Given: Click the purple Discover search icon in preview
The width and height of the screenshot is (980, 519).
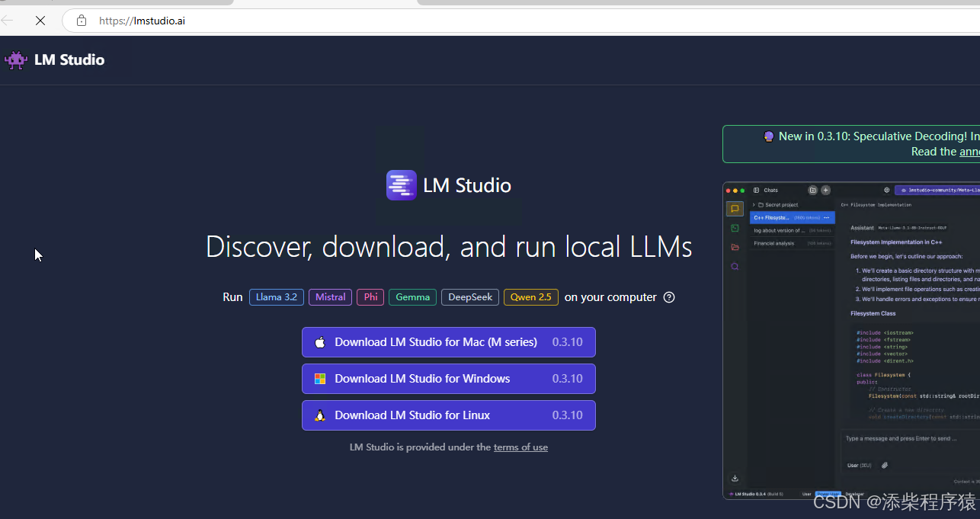Looking at the screenshot, I should (x=735, y=267).
